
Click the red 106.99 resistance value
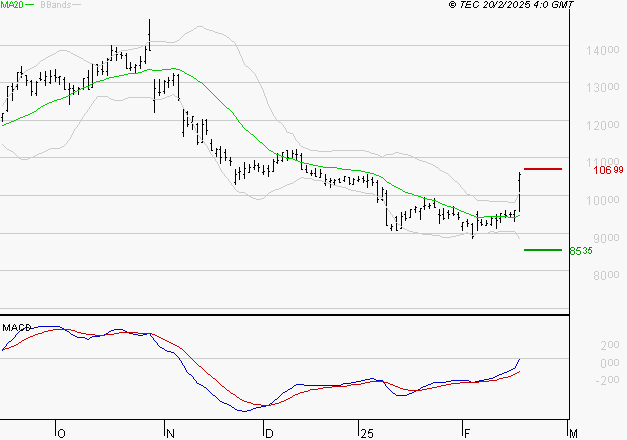point(608,170)
